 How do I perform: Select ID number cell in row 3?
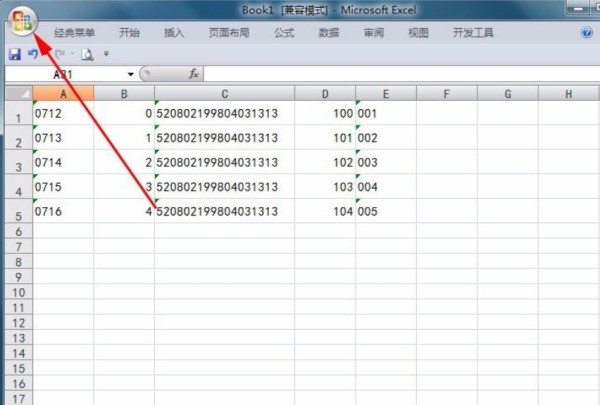pos(225,162)
